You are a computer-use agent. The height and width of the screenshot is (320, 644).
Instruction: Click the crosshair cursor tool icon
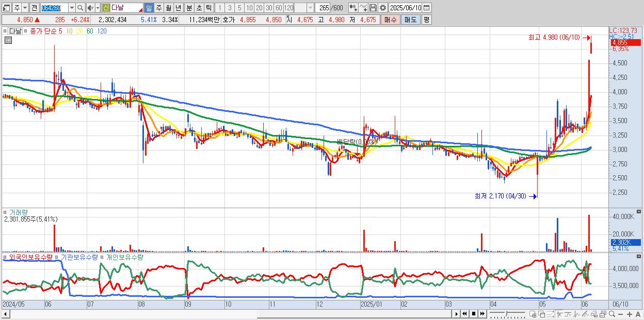(559, 314)
